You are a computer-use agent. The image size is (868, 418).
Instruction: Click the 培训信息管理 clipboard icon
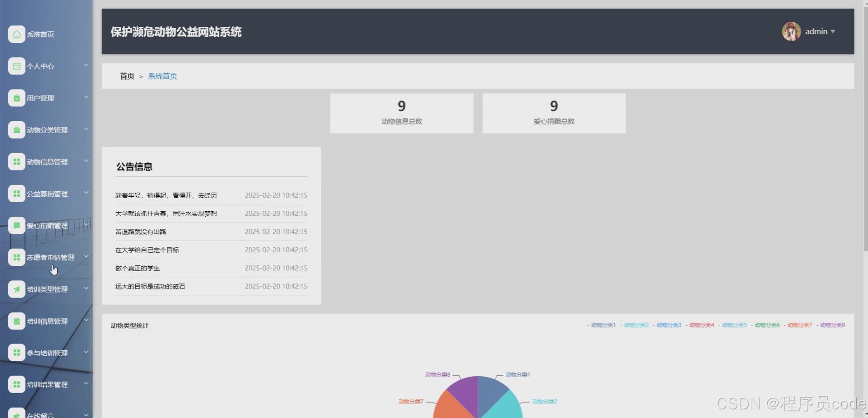(x=17, y=321)
